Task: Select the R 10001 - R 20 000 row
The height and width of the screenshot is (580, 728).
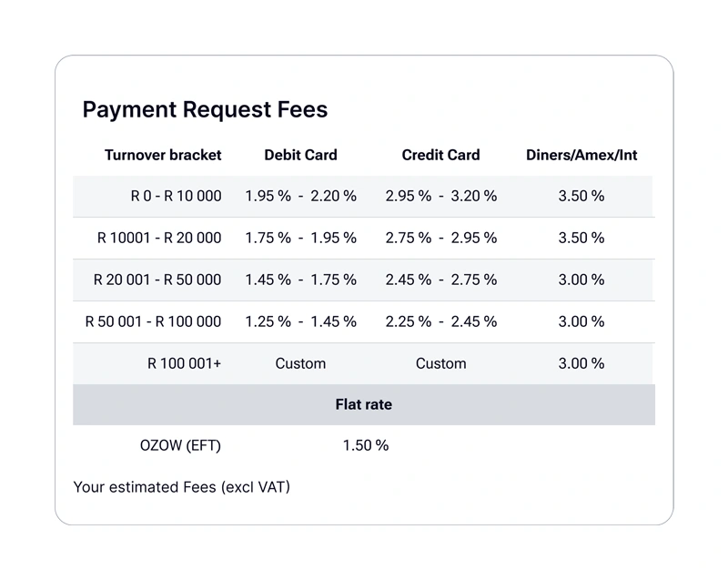Action: coord(159,238)
